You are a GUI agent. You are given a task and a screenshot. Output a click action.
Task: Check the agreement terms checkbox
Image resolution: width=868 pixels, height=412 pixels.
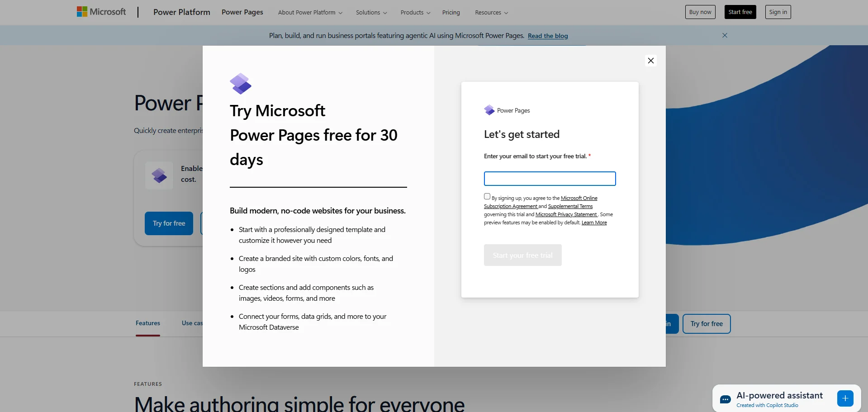[487, 196]
